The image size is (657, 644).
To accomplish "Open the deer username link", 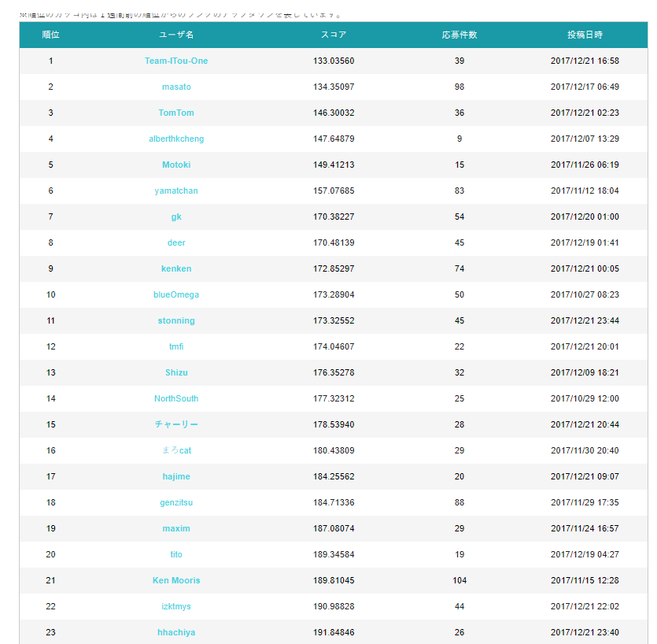I will tap(176, 242).
